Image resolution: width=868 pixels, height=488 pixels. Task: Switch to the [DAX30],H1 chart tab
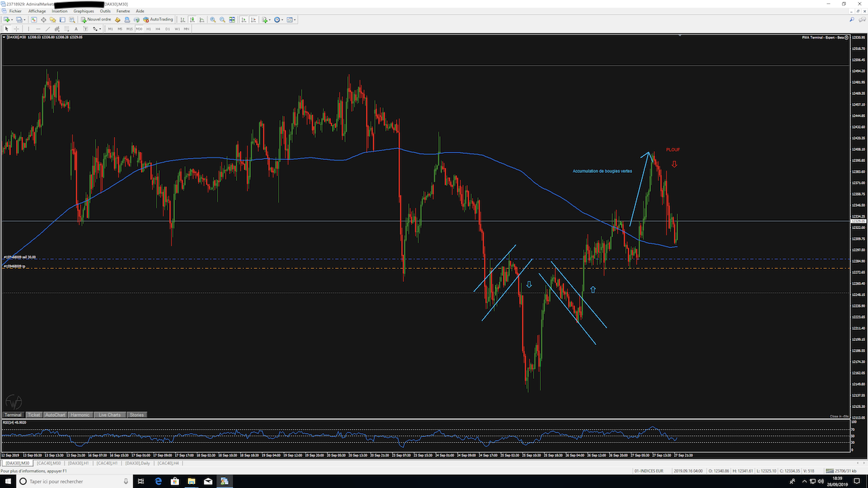(79, 463)
